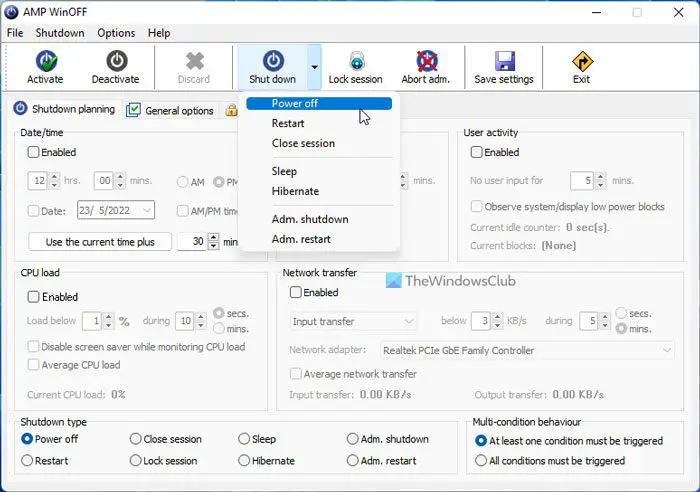Open the arrow beside Shut down
Viewport: 700px width, 492px height.
(314, 67)
